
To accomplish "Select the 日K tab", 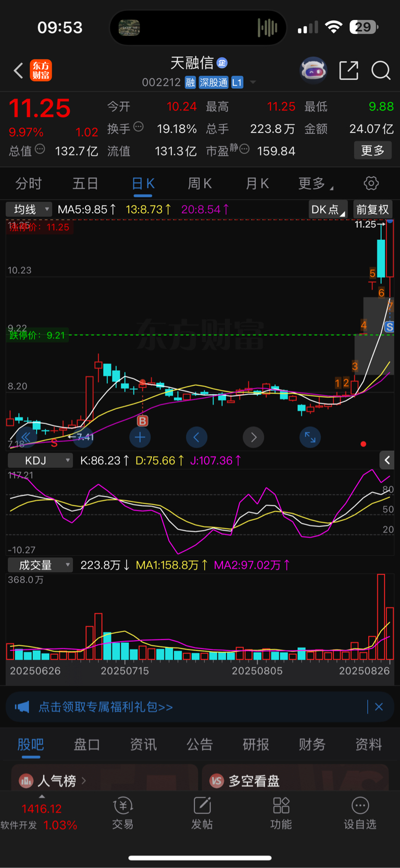I will (143, 184).
